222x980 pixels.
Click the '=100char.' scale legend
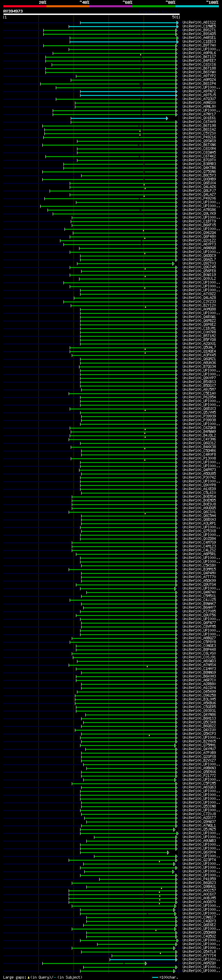(165, 977)
